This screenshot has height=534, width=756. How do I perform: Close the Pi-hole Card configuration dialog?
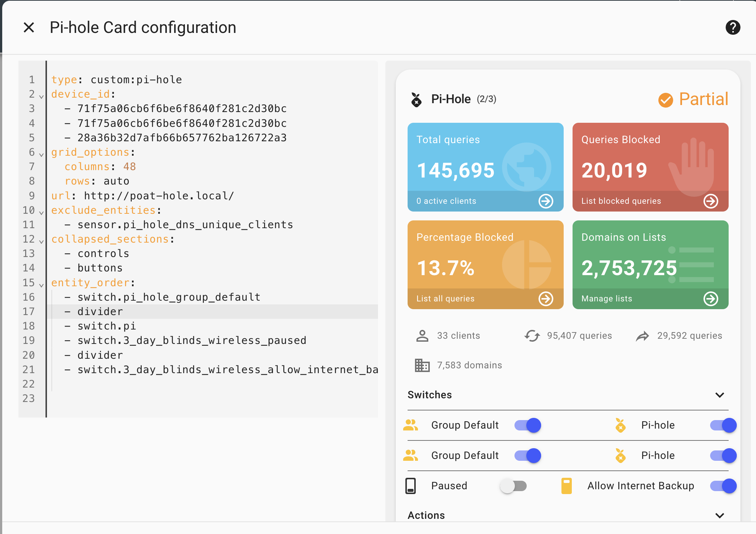(29, 27)
